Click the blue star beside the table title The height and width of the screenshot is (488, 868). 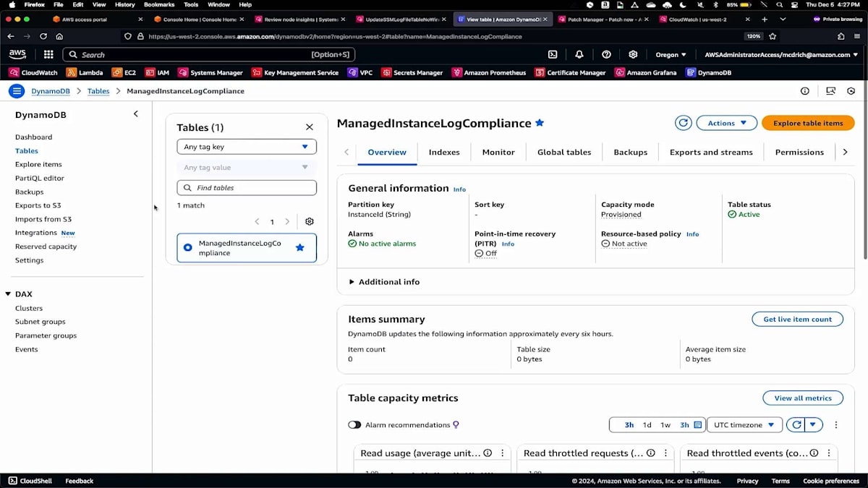point(539,123)
